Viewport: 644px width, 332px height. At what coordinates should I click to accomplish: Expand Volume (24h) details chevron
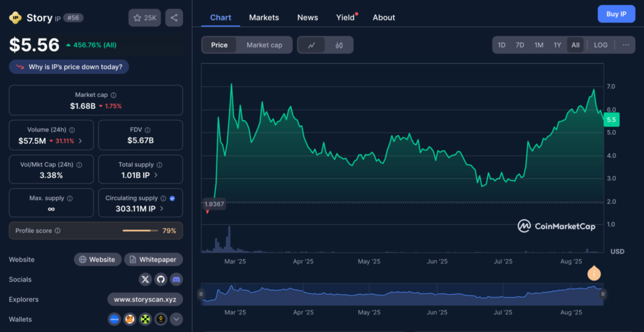[x=80, y=141]
